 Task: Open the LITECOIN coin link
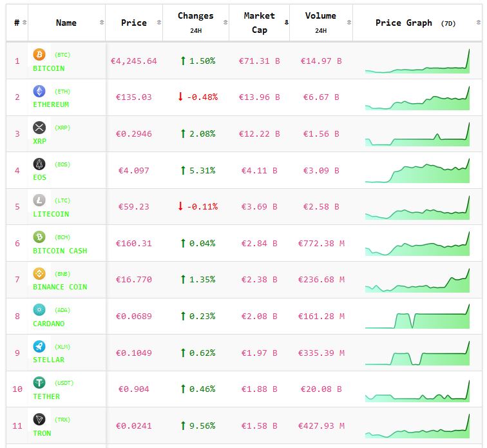pos(51,214)
